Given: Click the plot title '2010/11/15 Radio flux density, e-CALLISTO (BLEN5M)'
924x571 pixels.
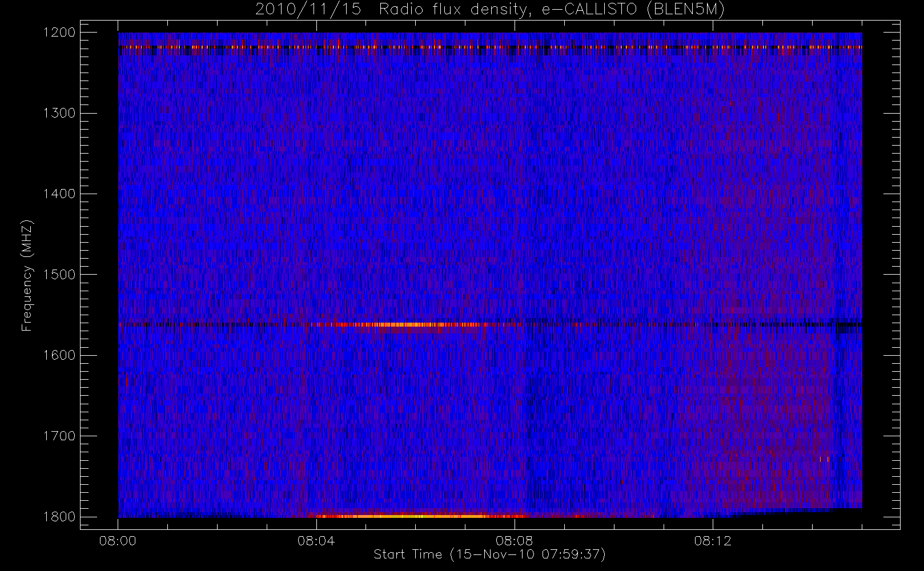Looking at the screenshot, I should (490, 10).
